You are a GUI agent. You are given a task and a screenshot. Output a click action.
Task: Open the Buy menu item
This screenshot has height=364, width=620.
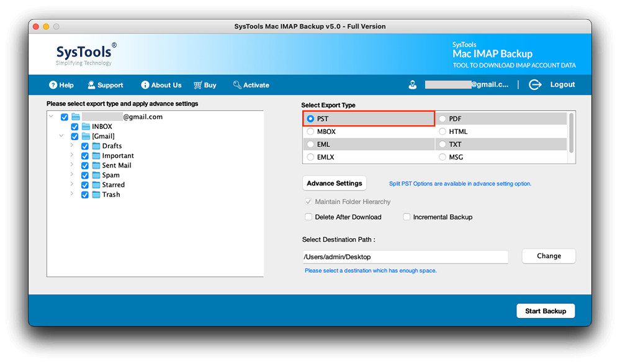pyautogui.click(x=205, y=85)
